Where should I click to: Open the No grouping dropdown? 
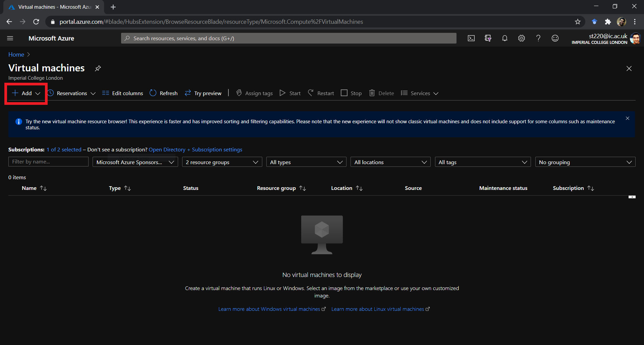pyautogui.click(x=585, y=162)
